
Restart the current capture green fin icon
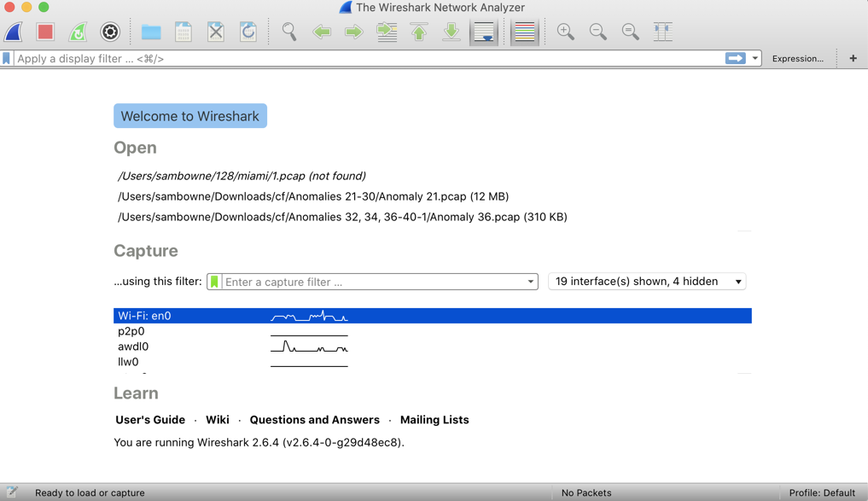[x=78, y=32]
